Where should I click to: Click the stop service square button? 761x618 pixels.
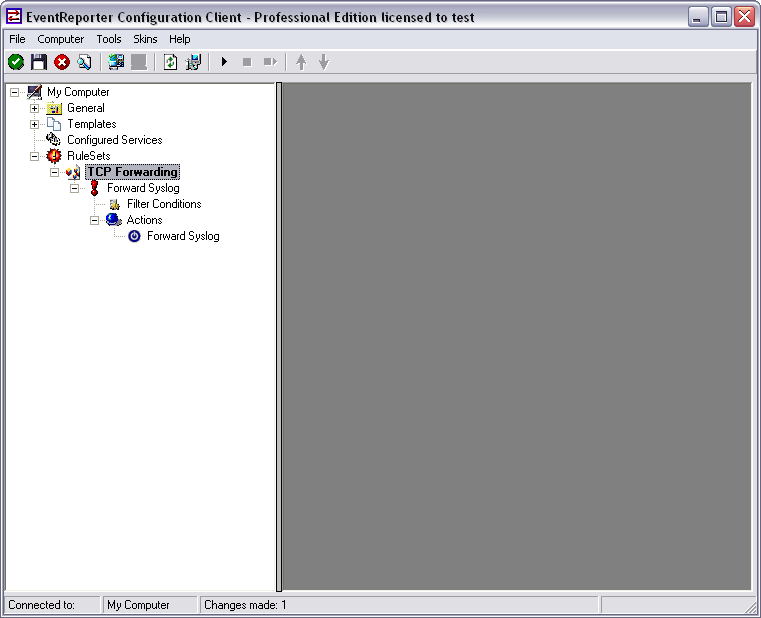[247, 62]
